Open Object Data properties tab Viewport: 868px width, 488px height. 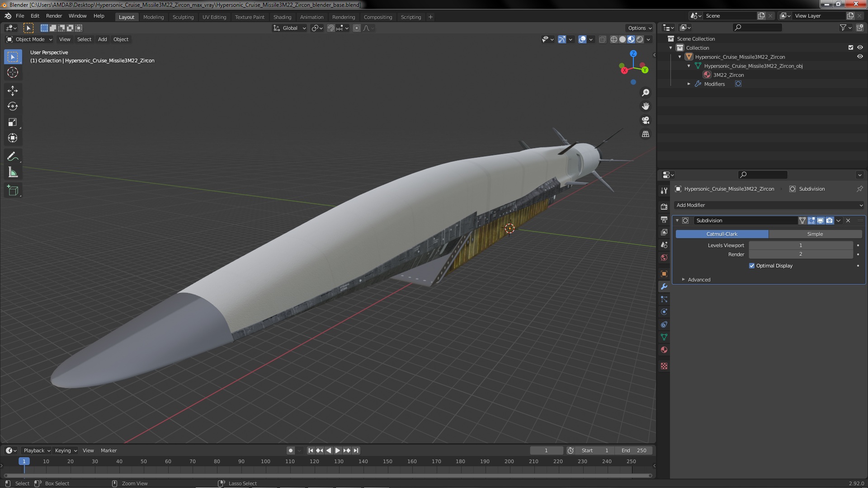664,337
